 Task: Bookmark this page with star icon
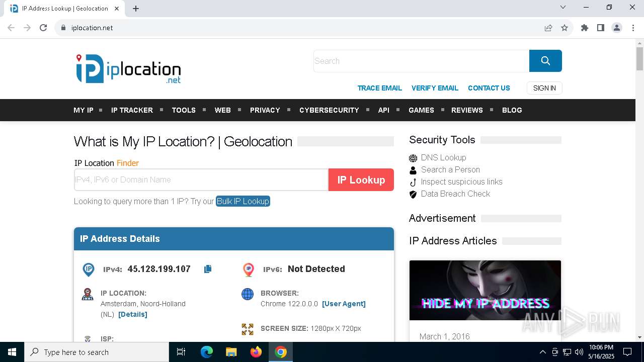pos(565,28)
